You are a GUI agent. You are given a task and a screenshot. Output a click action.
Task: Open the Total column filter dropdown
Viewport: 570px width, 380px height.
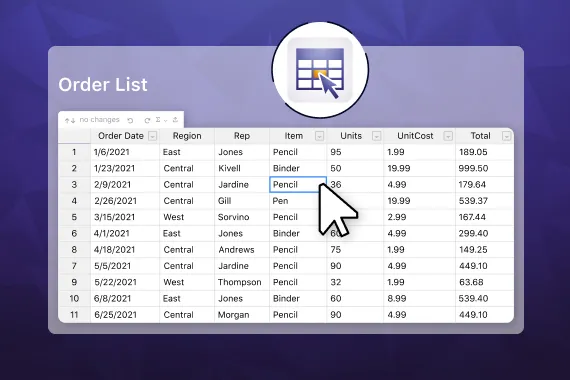pos(506,136)
